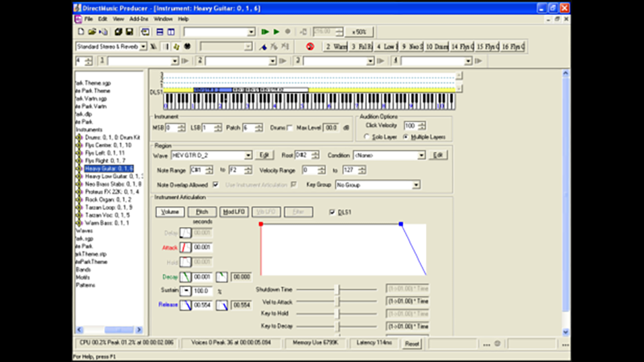The height and width of the screenshot is (362, 644).
Task: Click the second Release curve icon
Action: tap(222, 305)
